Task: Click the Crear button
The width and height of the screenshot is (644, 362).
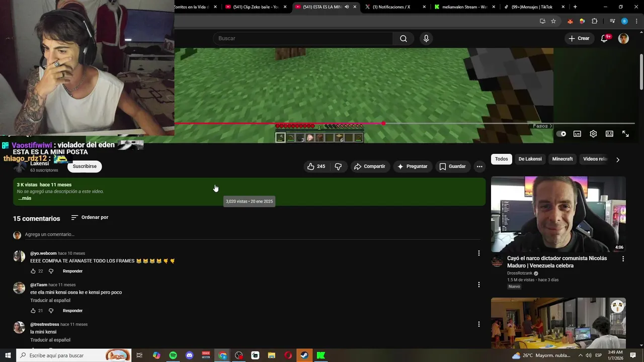Action: coord(579,39)
